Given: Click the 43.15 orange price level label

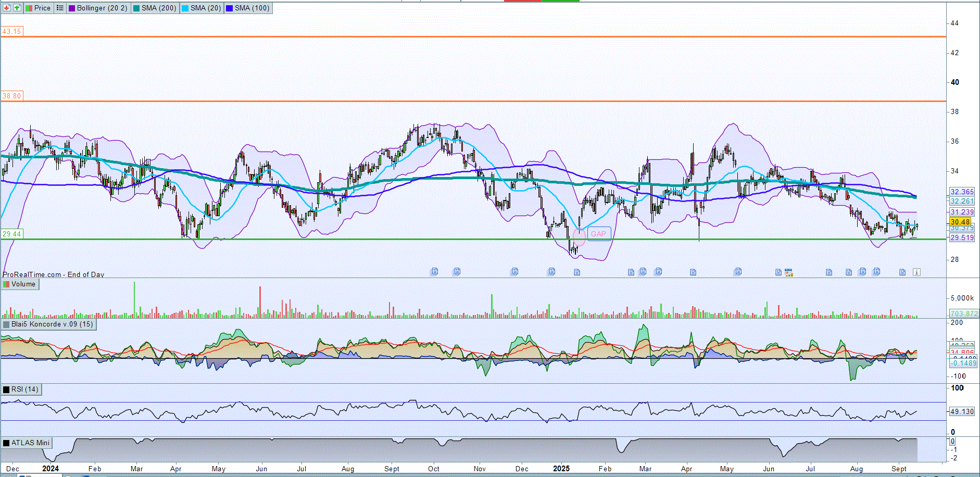Looking at the screenshot, I should click(11, 31).
